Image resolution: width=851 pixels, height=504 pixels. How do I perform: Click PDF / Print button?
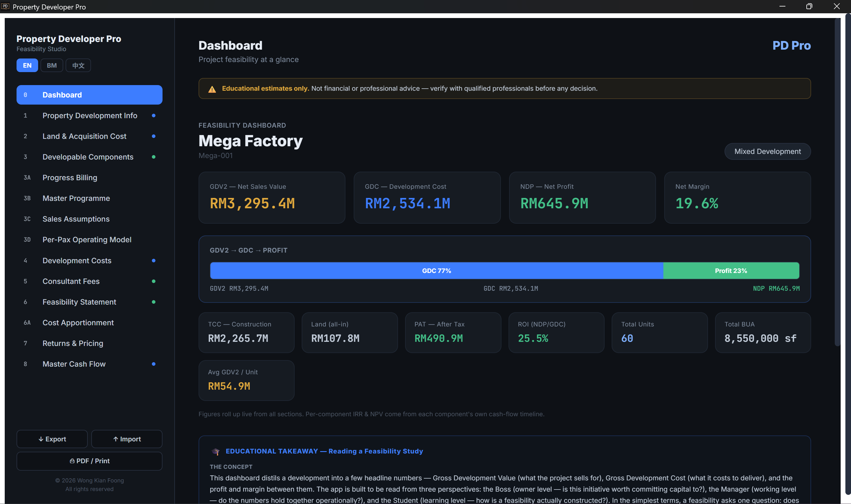(89, 461)
